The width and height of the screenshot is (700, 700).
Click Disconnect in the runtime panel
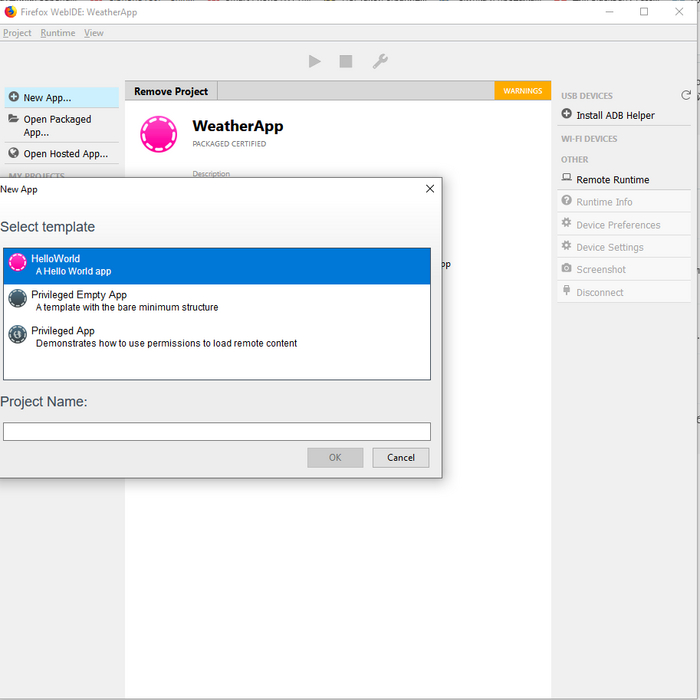point(624,292)
